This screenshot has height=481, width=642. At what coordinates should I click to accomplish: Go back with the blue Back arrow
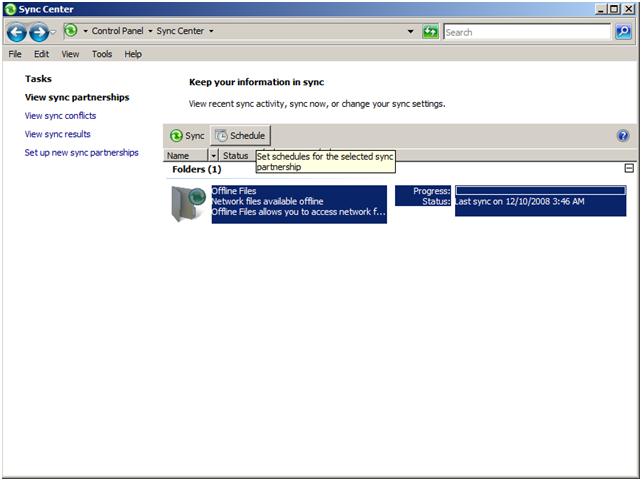click(16, 32)
